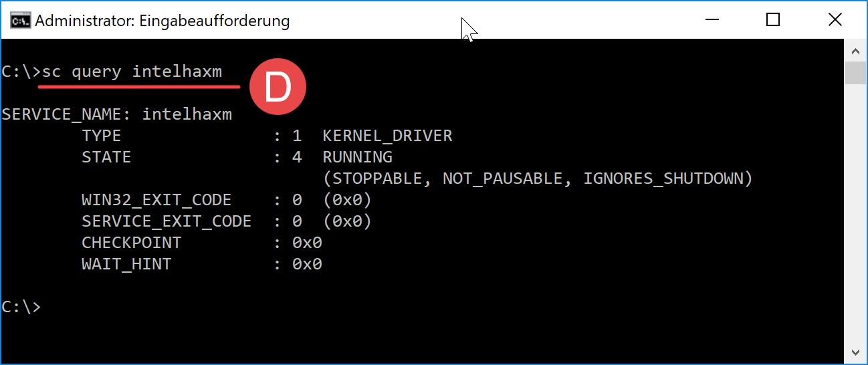The image size is (868, 365).
Task: Click the red circle D annotation marker
Action: 278,86
